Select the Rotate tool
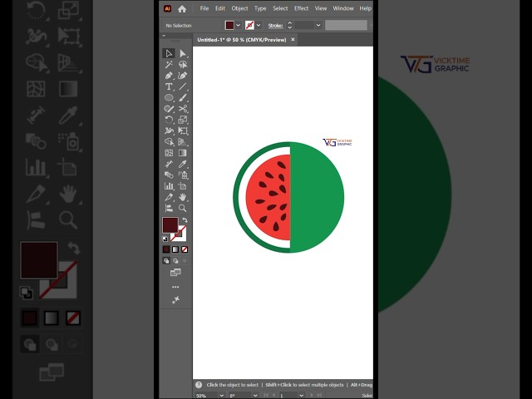The image size is (532, 399). point(169,120)
